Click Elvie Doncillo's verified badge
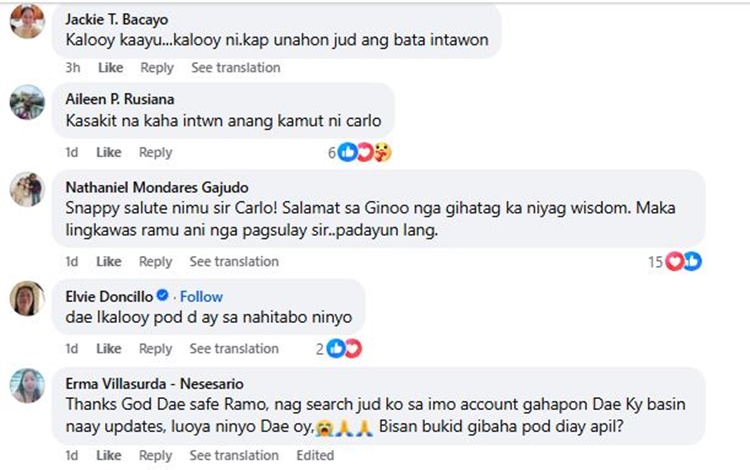Viewport: 750px width, 470px height. click(x=163, y=295)
